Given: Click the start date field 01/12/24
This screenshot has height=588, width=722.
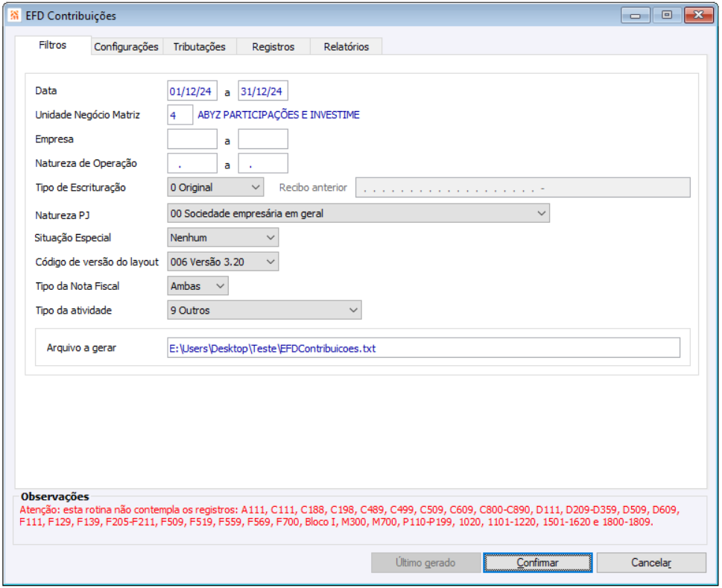Looking at the screenshot, I should click(x=192, y=91).
